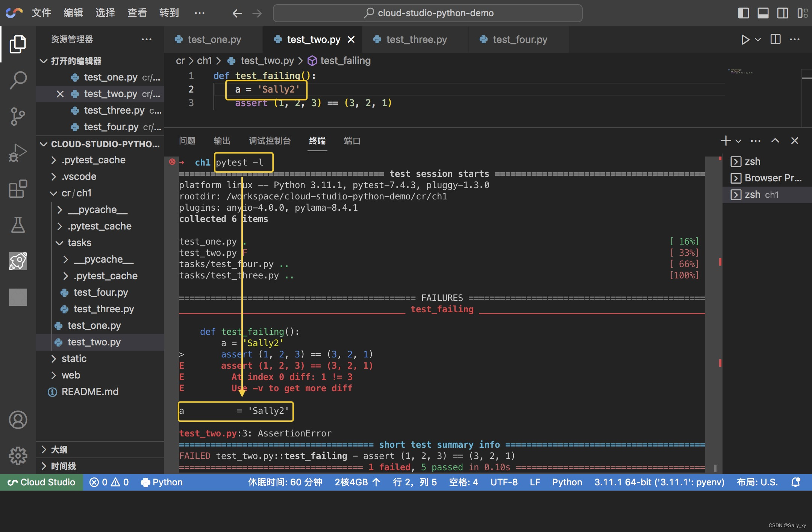Open the Testing flask icon
Screen dimensions: 812x532
pyautogui.click(x=18, y=225)
